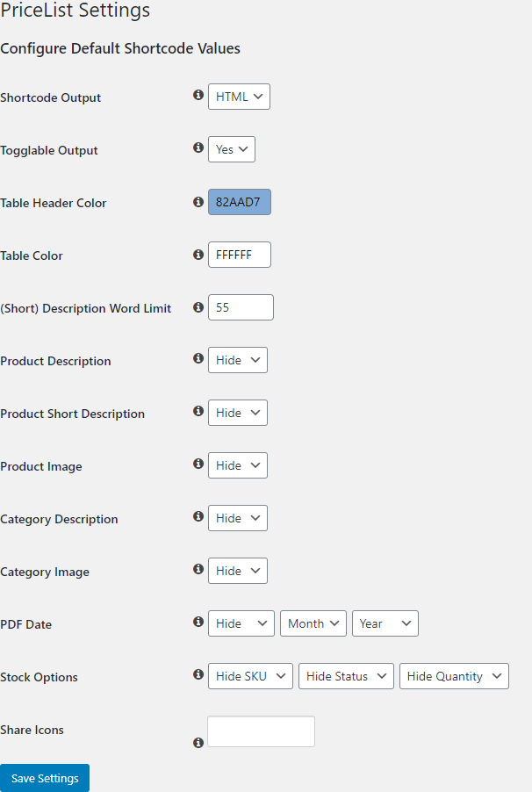
Task: Click the info icon next to Togglable Output
Action: [198, 147]
